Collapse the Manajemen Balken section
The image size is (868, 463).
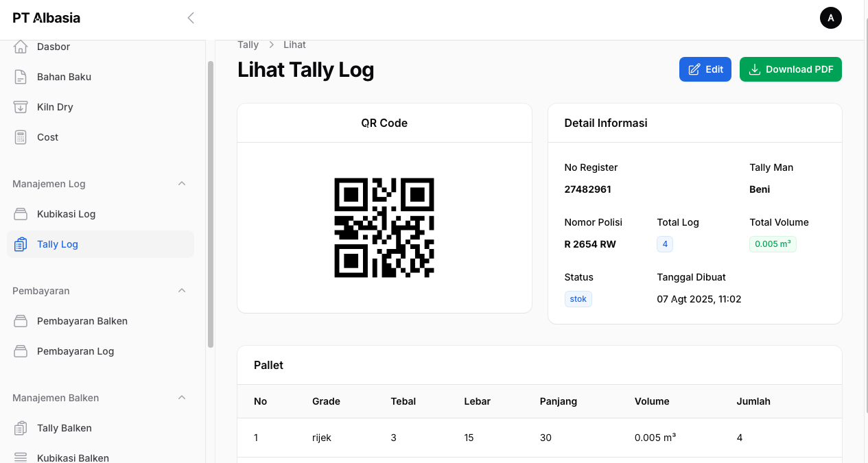pyautogui.click(x=182, y=398)
